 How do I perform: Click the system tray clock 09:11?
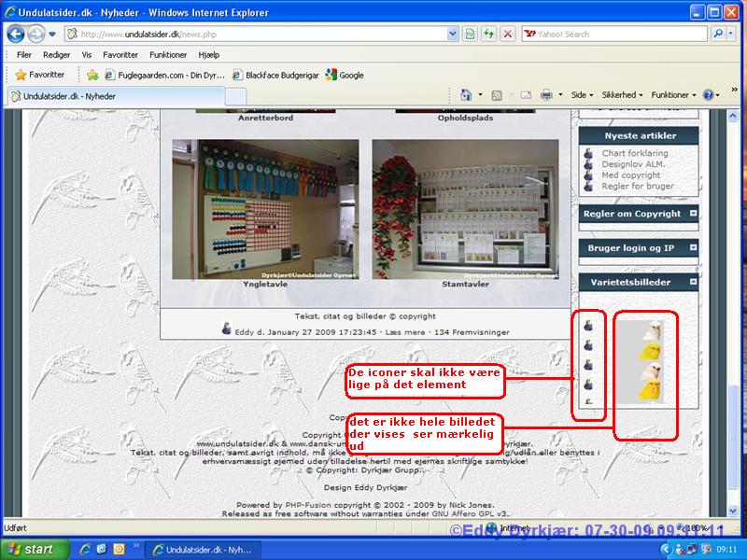[x=726, y=550]
